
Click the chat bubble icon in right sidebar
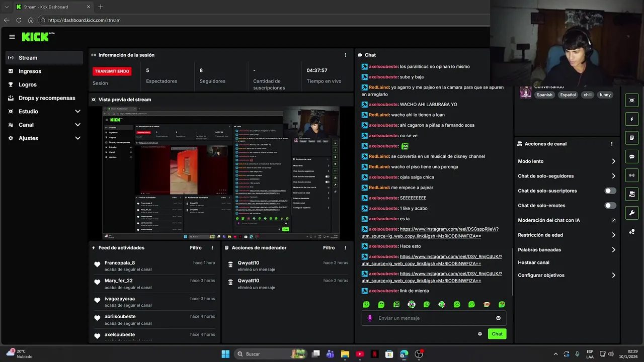(x=632, y=156)
